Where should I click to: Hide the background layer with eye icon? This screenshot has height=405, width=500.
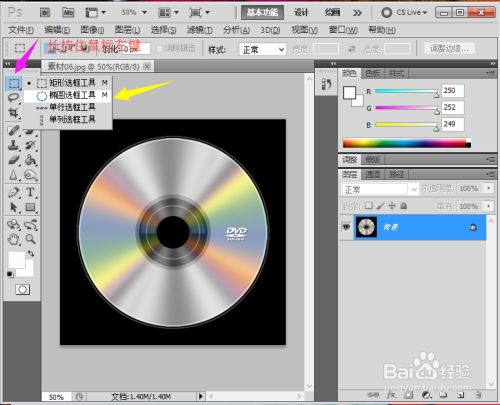pyautogui.click(x=346, y=227)
